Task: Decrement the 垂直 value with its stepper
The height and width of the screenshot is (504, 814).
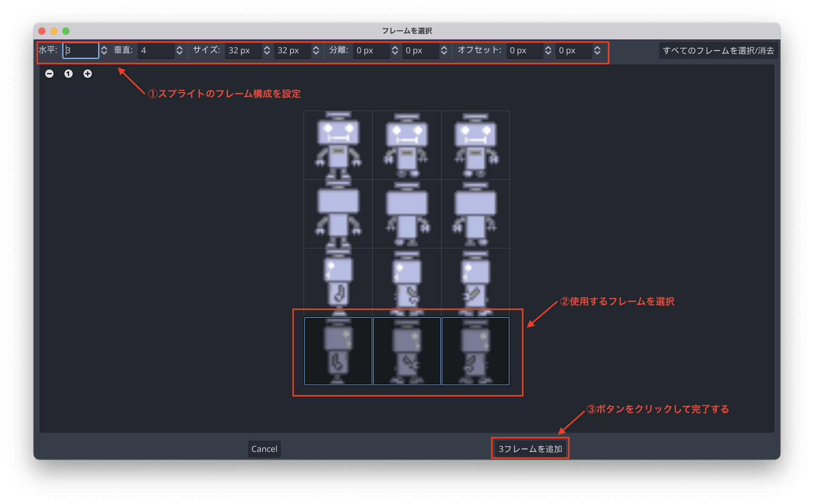Action: coord(180,53)
